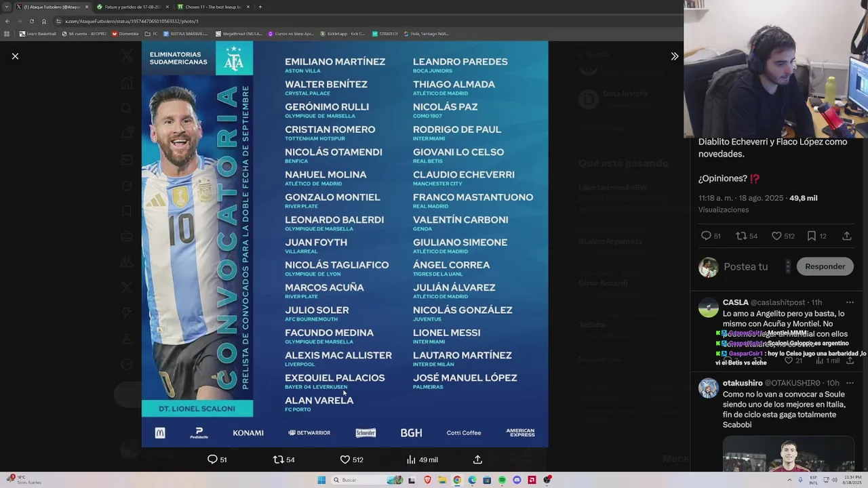The height and width of the screenshot is (488, 868).
Task: Reply bubble icon in right panel post stats
Action: (706, 236)
